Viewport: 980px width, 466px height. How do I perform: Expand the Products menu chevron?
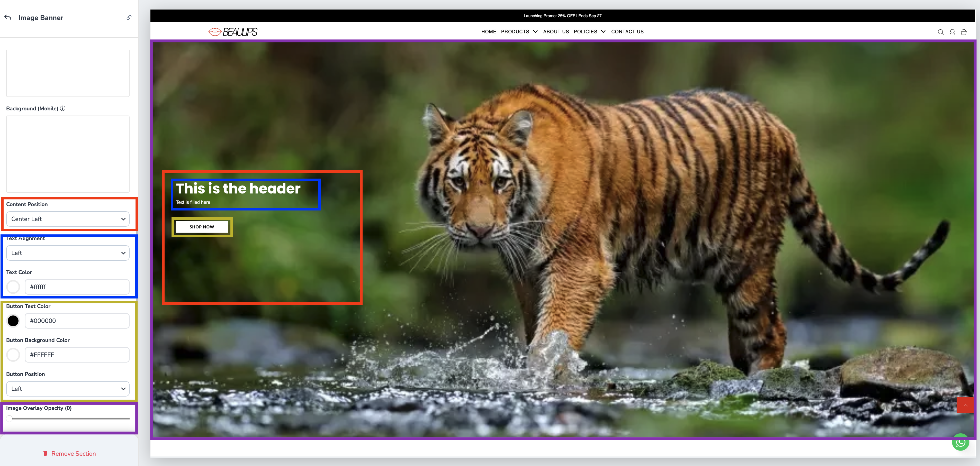535,32
